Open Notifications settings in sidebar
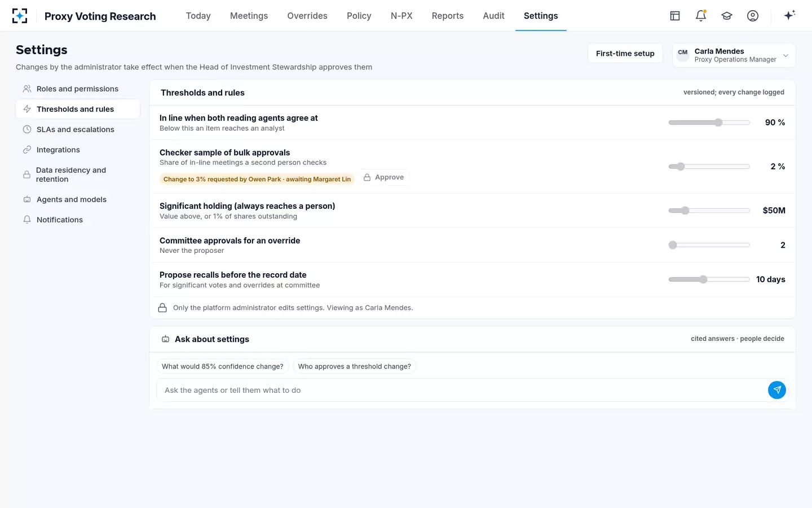 tap(78, 220)
